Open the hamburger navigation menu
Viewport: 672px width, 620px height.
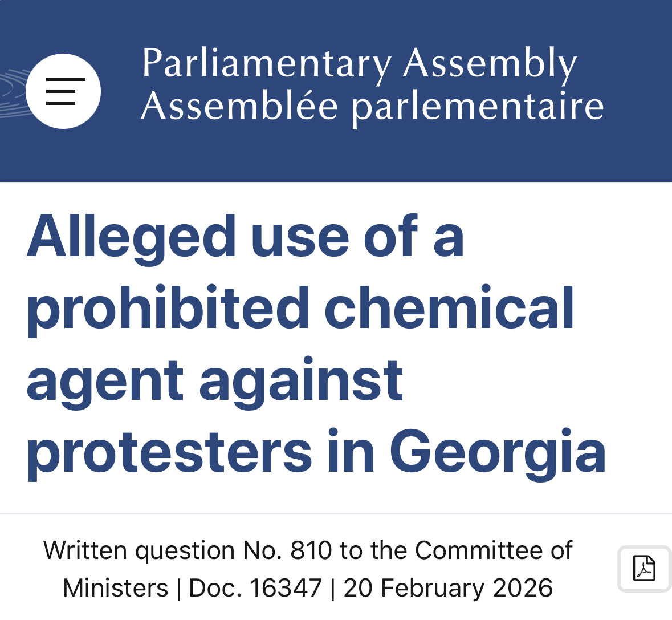pyautogui.click(x=63, y=91)
